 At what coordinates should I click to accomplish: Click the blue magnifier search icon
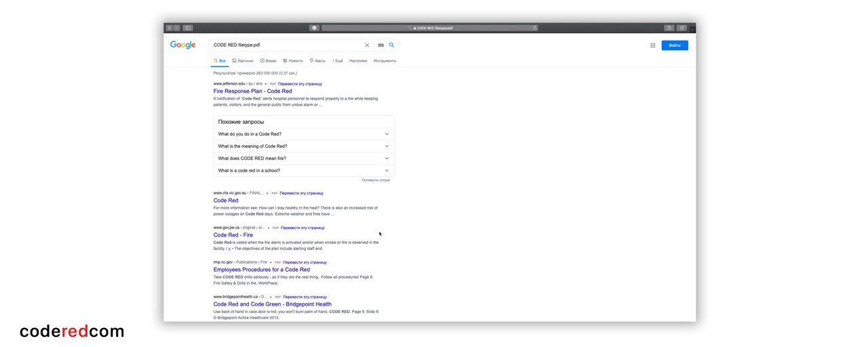pyautogui.click(x=391, y=45)
